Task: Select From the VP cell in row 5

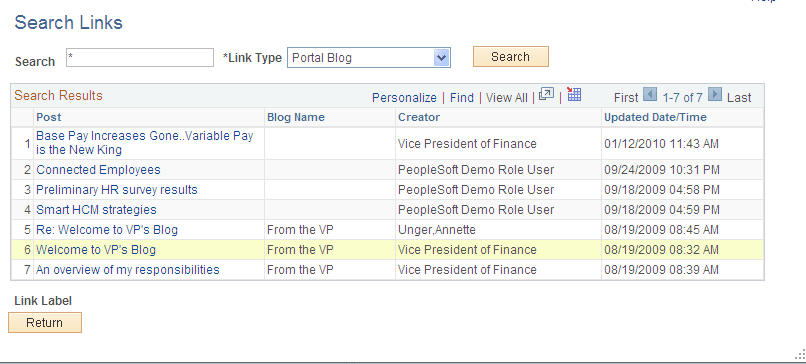Action: click(300, 230)
